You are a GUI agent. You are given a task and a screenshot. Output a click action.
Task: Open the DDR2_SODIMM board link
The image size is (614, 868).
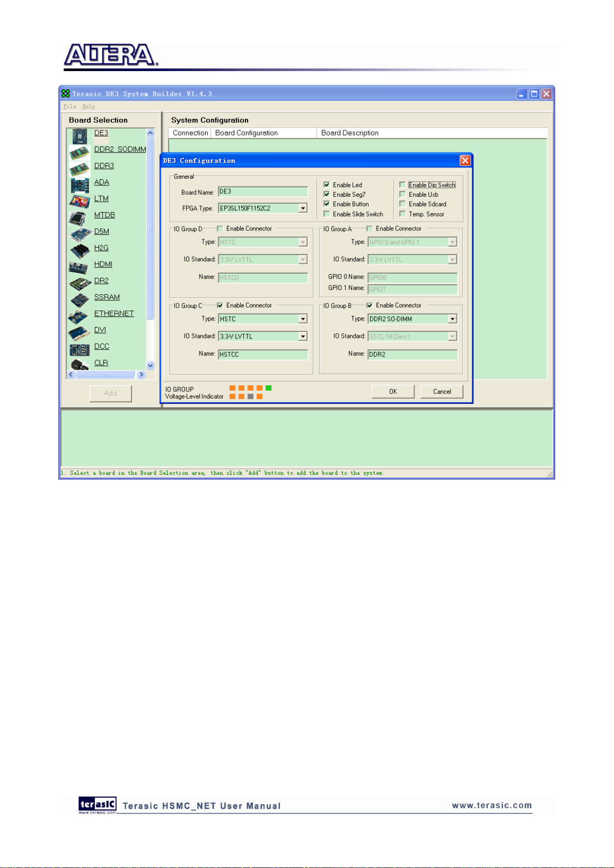120,149
